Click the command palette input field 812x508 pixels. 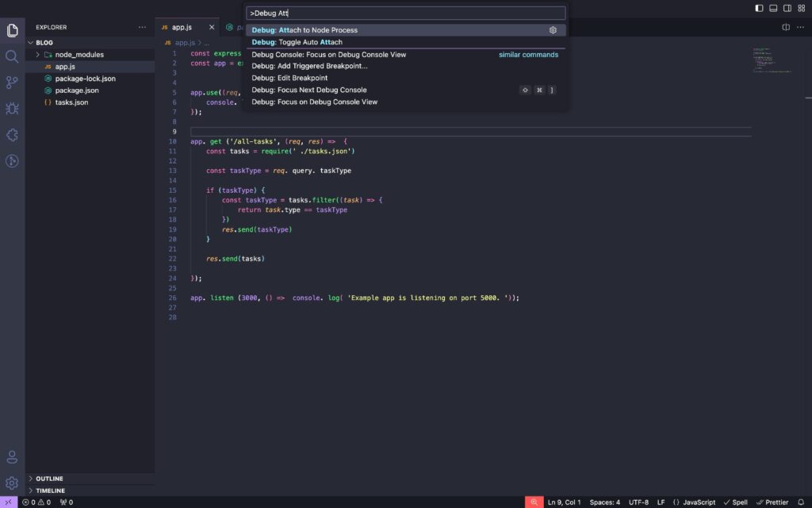pos(406,13)
